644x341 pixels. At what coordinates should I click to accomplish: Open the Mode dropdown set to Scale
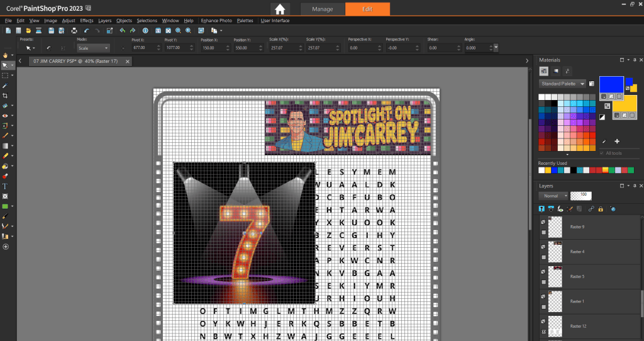coord(93,48)
